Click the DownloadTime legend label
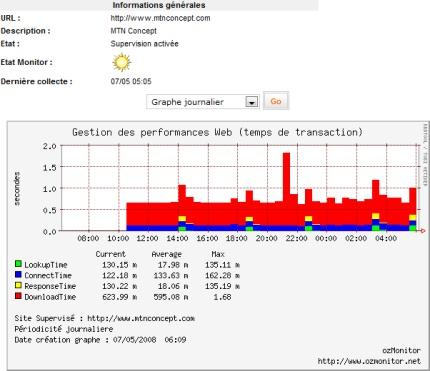The height and width of the screenshot is (371, 430). tap(50, 297)
